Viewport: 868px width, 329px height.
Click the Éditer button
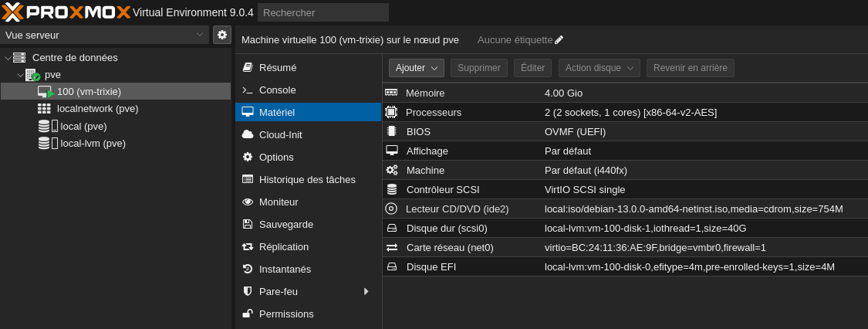[532, 68]
